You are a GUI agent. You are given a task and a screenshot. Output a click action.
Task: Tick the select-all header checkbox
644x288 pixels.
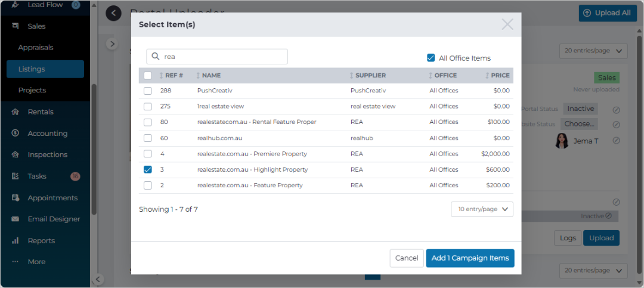coord(148,76)
